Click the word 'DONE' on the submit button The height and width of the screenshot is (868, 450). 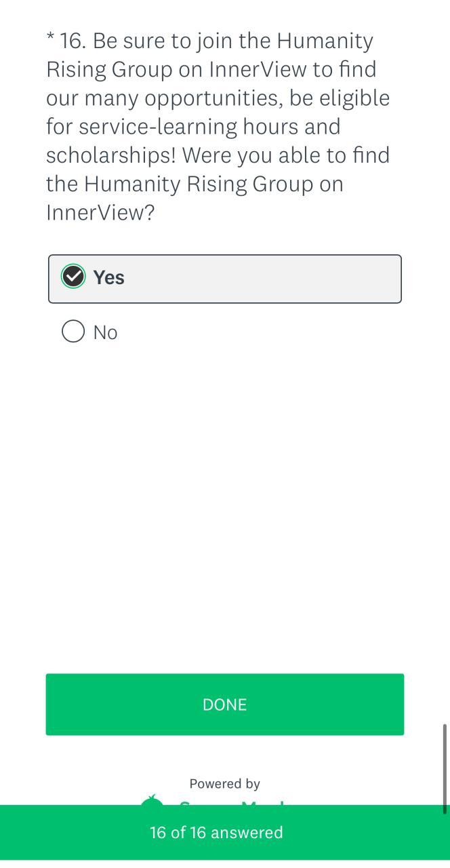(224, 705)
